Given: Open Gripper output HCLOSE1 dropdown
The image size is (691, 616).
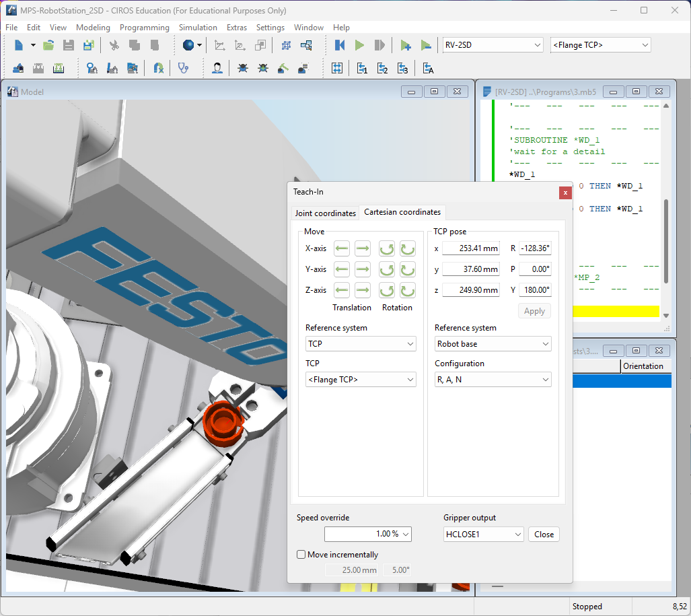Looking at the screenshot, I should pos(483,535).
